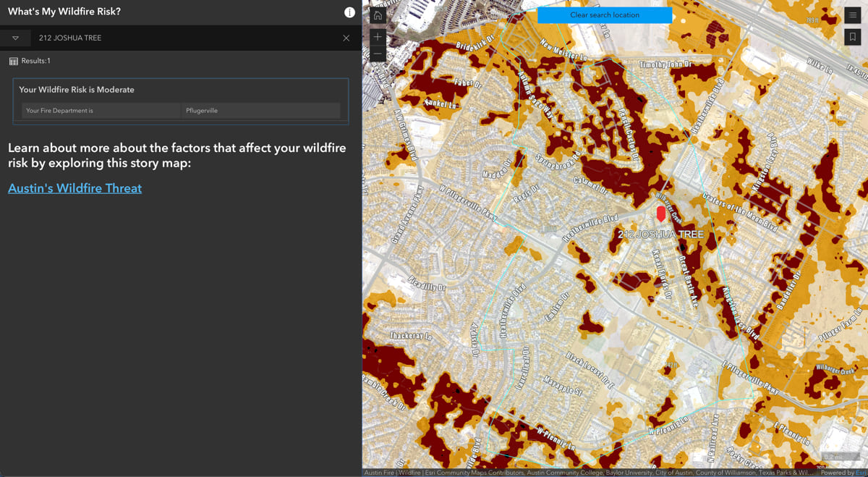This screenshot has width=868, height=477.
Task: Clear the search with the X icon
Action: coord(346,38)
